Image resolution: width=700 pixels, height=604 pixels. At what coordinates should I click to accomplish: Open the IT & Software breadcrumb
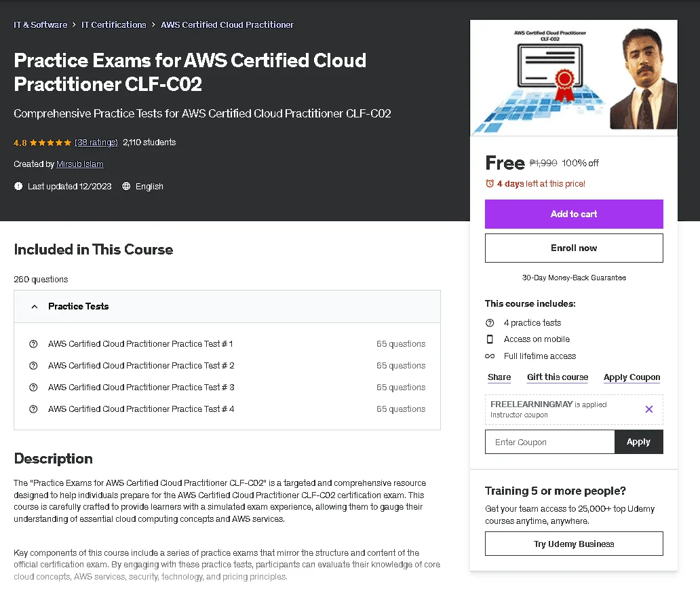(x=40, y=25)
